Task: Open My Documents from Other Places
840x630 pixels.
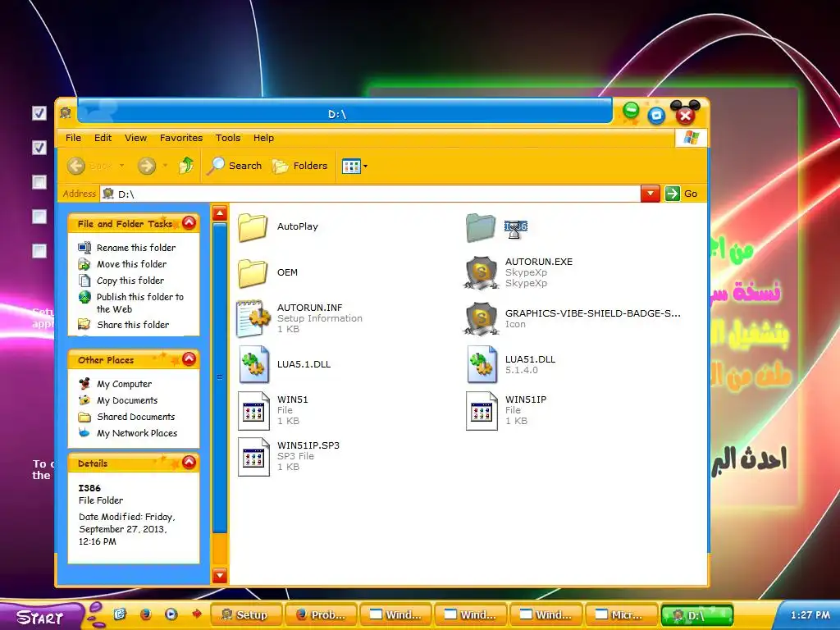Action: [127, 400]
